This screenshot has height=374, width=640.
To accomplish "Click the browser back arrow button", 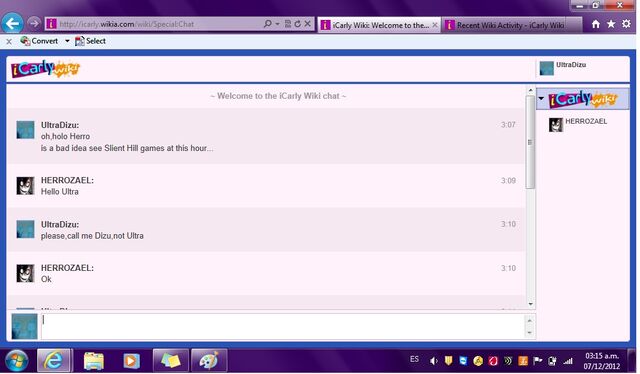I will pyautogui.click(x=12, y=24).
